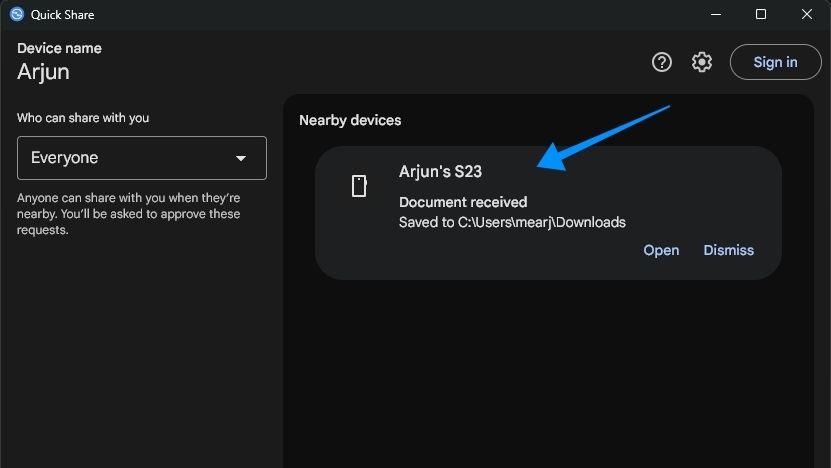Click the device name Arjun
831x468 pixels.
[x=43, y=72]
